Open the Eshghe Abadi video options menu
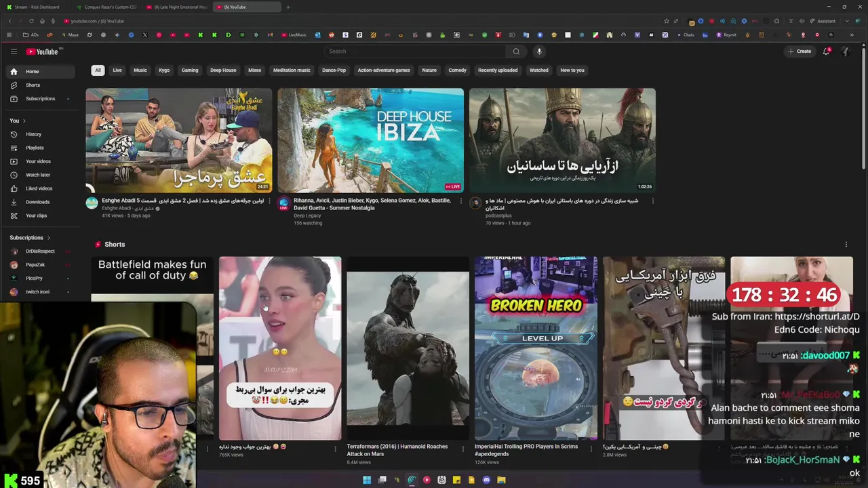 click(269, 201)
